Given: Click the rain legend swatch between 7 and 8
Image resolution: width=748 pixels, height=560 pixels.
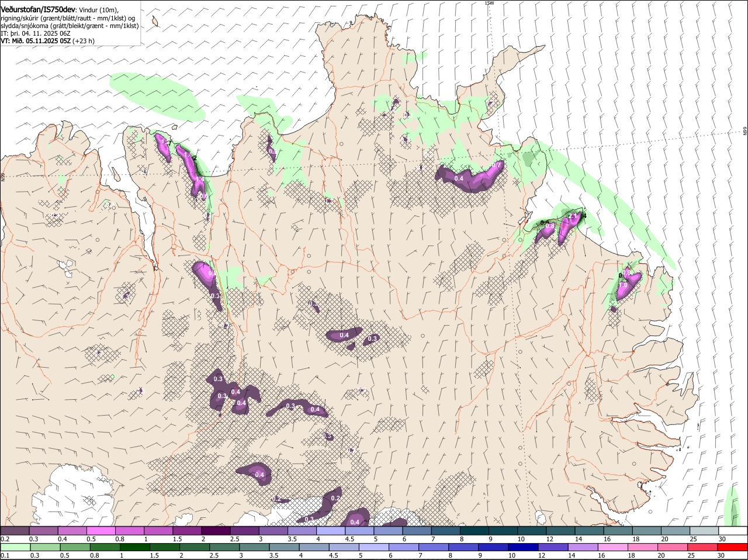Looking at the screenshot, I should tap(434, 547).
